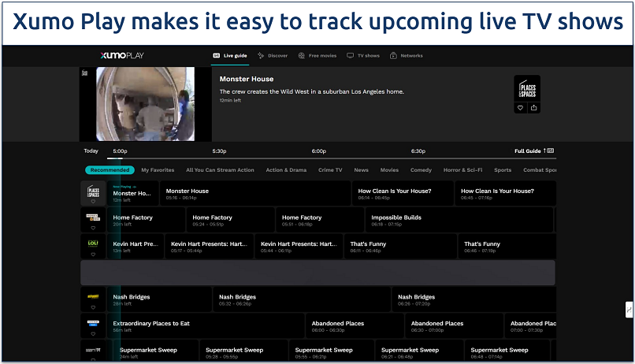
Task: Select Home Factory 05:24 - 05:51p listing
Action: click(230, 220)
